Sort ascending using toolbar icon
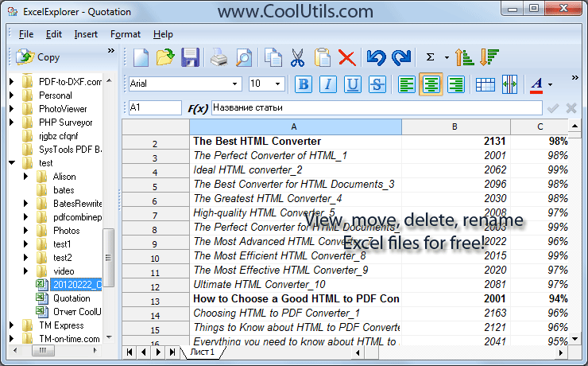 (463, 57)
